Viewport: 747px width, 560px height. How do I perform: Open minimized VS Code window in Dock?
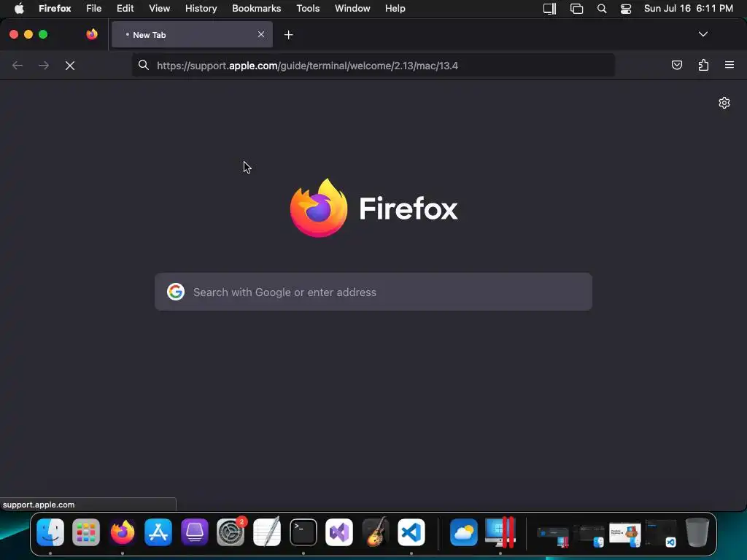(661, 533)
